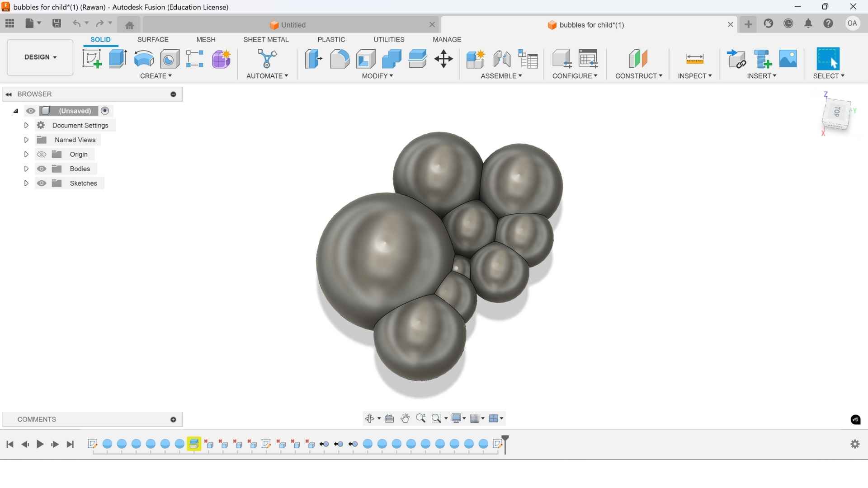Select the Revolve tool
The height and width of the screenshot is (488, 868).
[x=144, y=59]
